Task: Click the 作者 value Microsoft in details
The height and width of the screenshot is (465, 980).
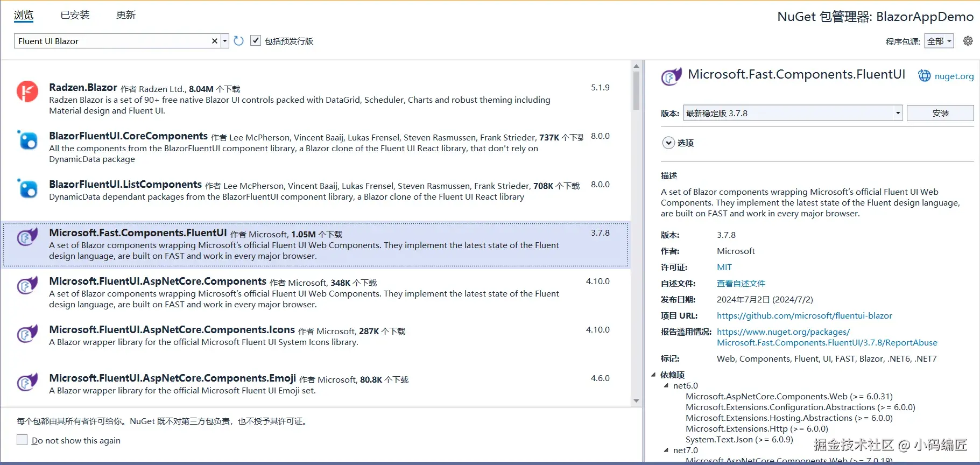Action: coord(736,251)
